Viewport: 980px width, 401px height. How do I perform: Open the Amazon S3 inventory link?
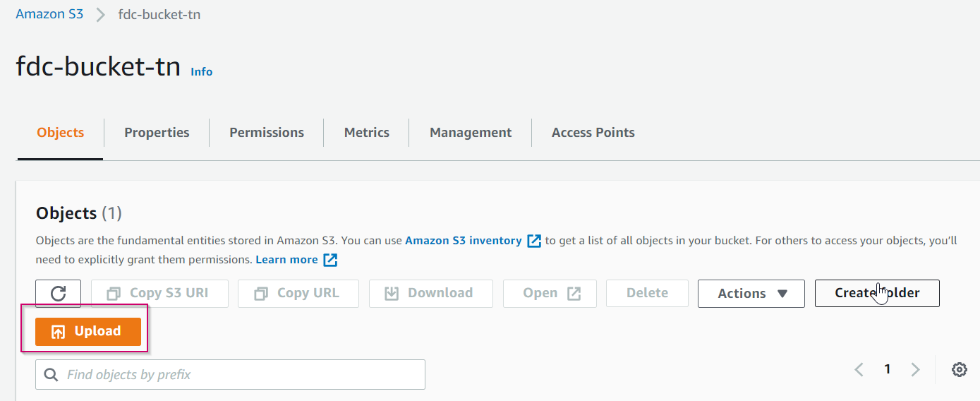coord(463,241)
